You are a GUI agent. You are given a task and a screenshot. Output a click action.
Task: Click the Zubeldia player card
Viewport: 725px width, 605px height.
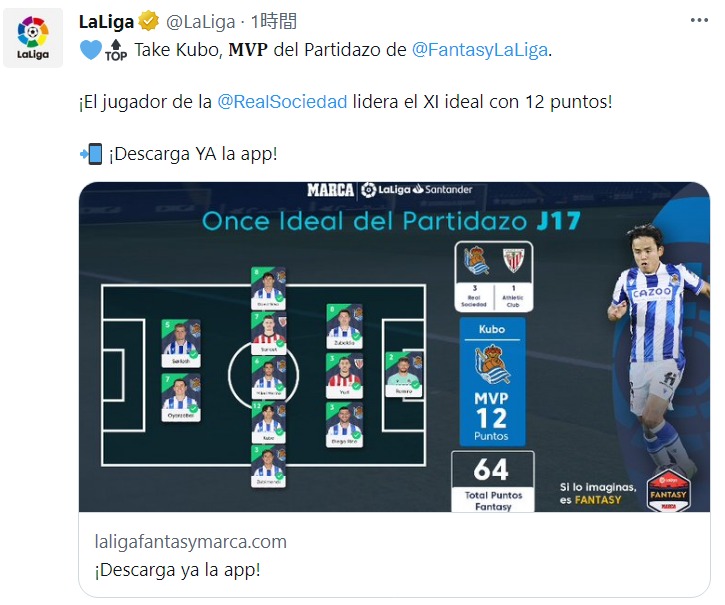[344, 327]
